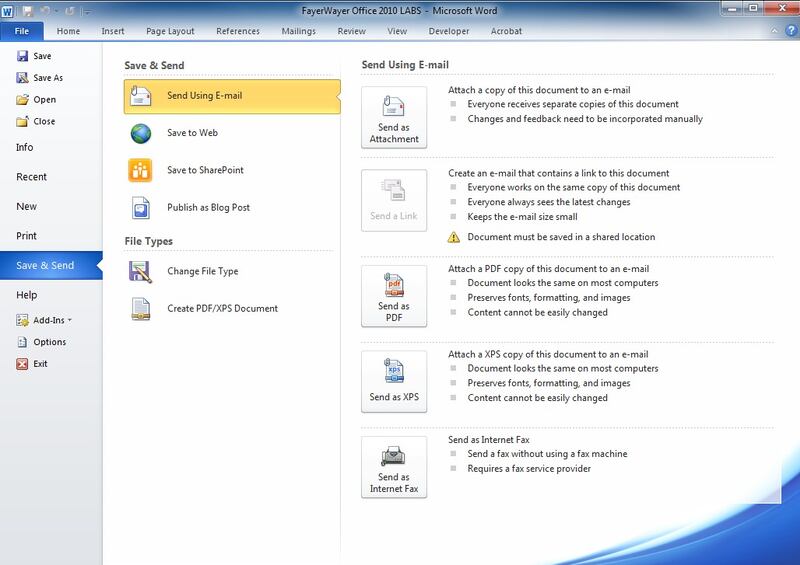This screenshot has width=800, height=565.
Task: Click the Send as XPS button
Action: 393,381
